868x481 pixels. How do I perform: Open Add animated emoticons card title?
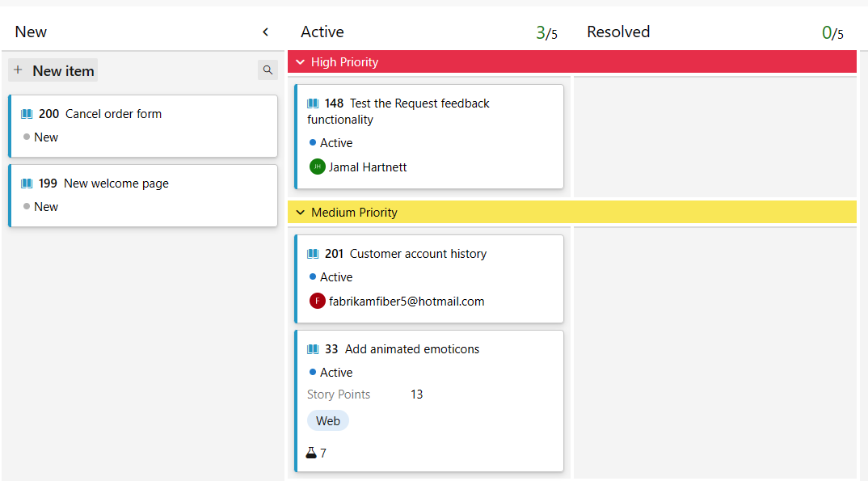(x=412, y=349)
